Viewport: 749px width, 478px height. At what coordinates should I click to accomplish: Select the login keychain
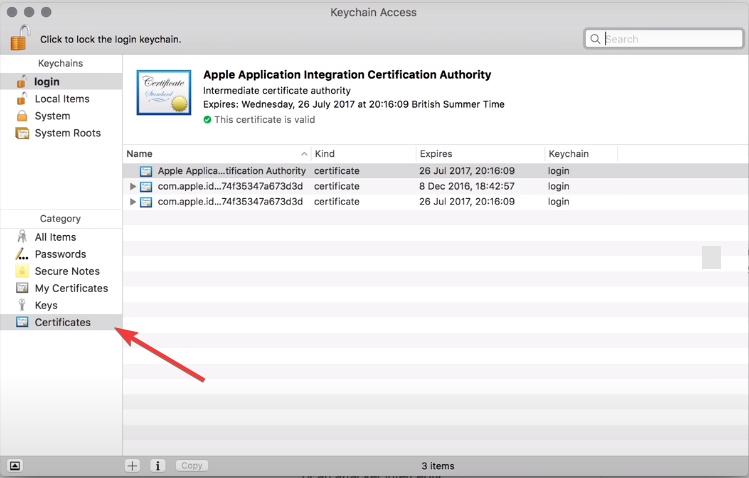click(61, 82)
